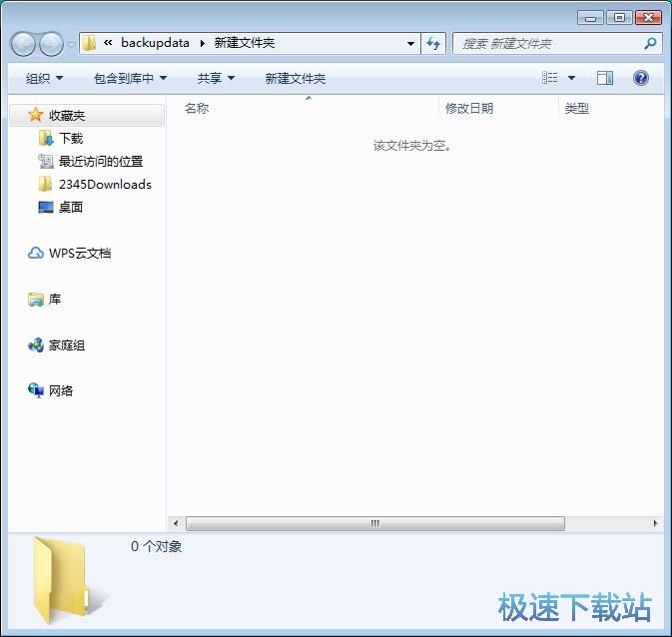Click the 网络 network icon

coord(36,390)
